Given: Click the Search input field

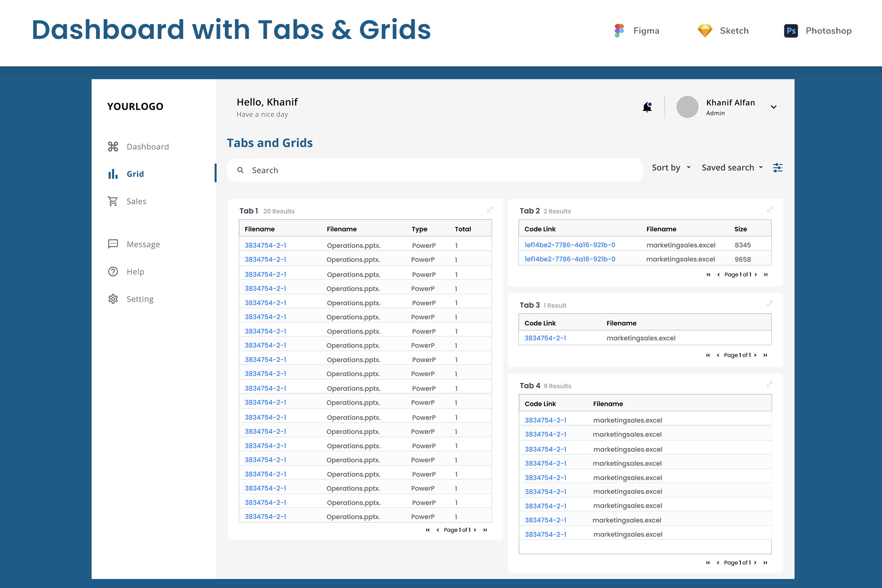Looking at the screenshot, I should tap(433, 170).
